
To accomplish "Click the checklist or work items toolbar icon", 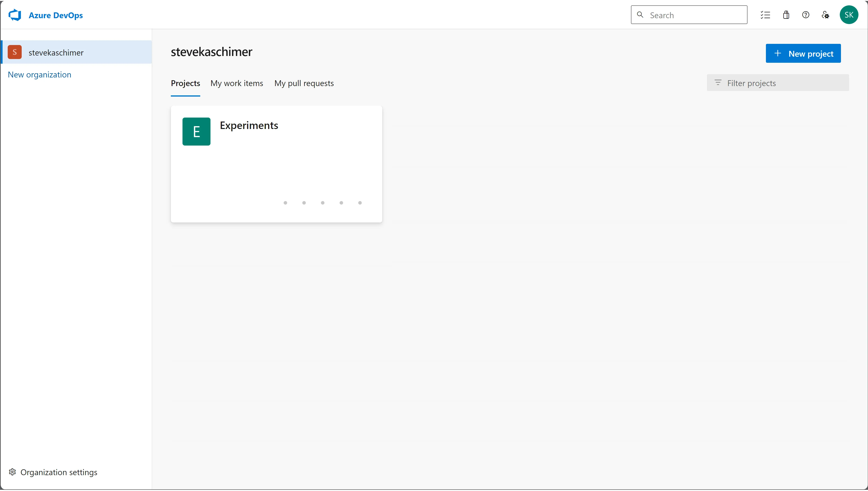I will (765, 14).
